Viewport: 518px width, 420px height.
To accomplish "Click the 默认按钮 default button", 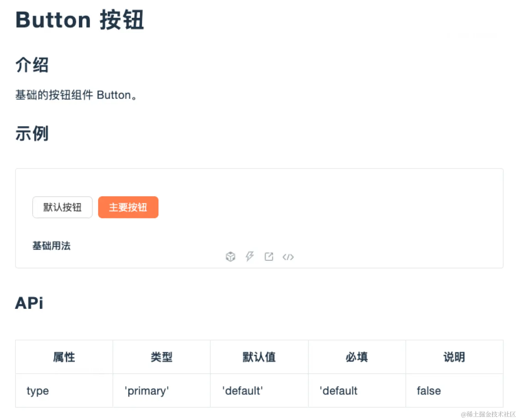I will click(x=62, y=207).
